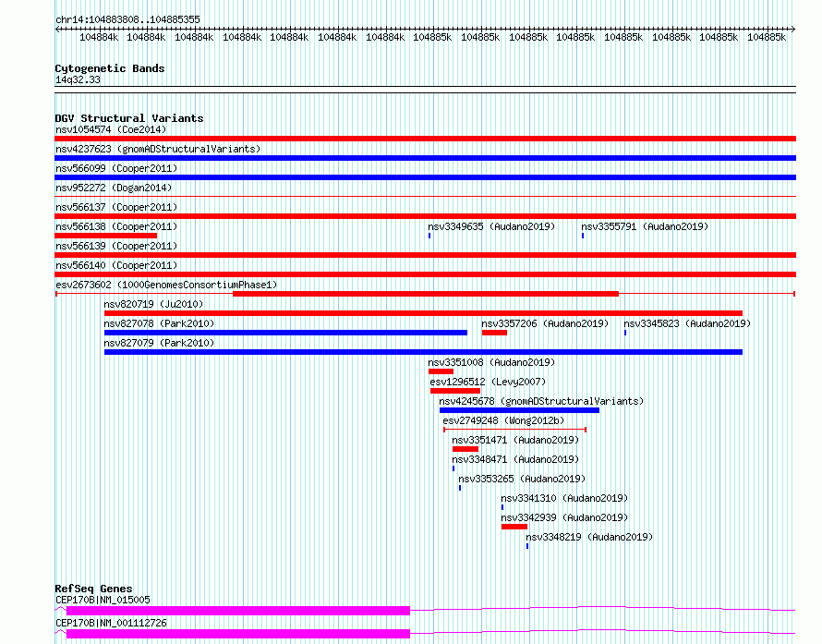The image size is (822, 644).
Task: Open nsv3349635 (Audano2019) variant
Action: (x=491, y=226)
